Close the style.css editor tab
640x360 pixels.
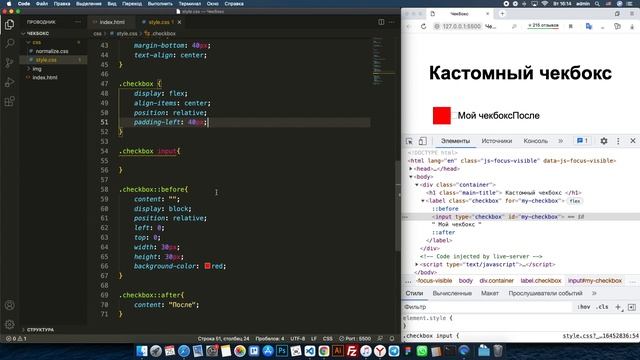coord(179,22)
